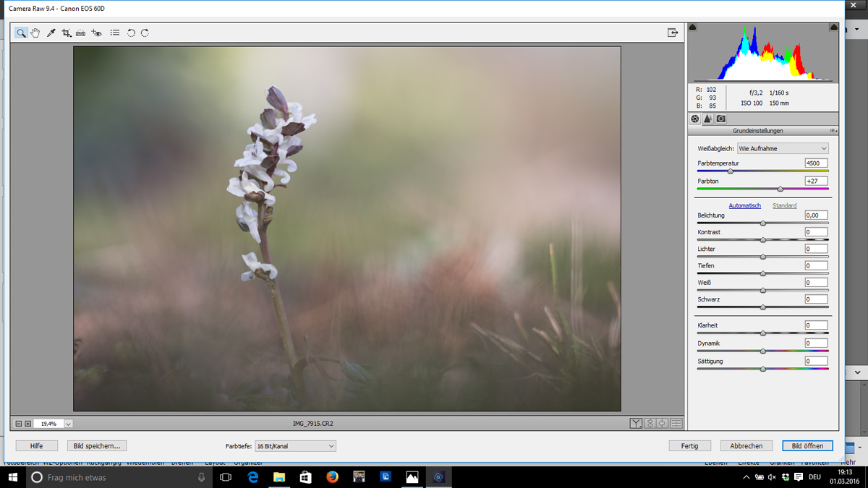Click the Lichter value field
The height and width of the screenshot is (488, 868).
(817, 249)
